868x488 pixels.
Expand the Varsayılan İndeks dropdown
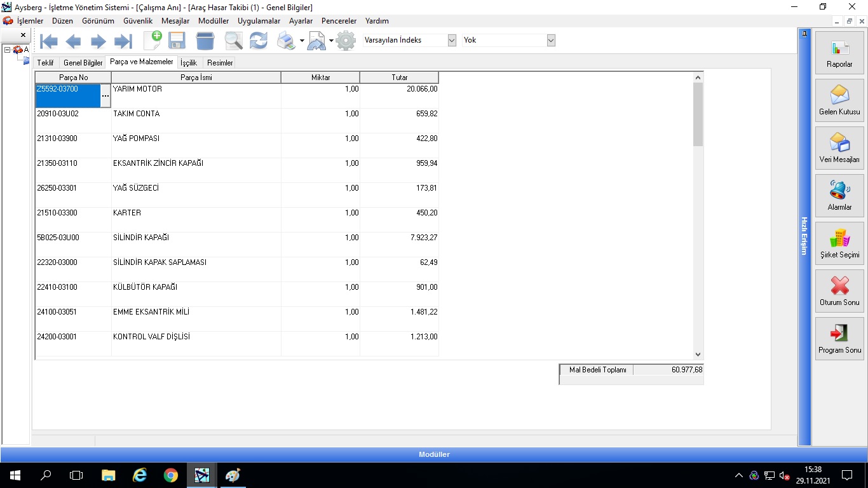[x=452, y=40]
